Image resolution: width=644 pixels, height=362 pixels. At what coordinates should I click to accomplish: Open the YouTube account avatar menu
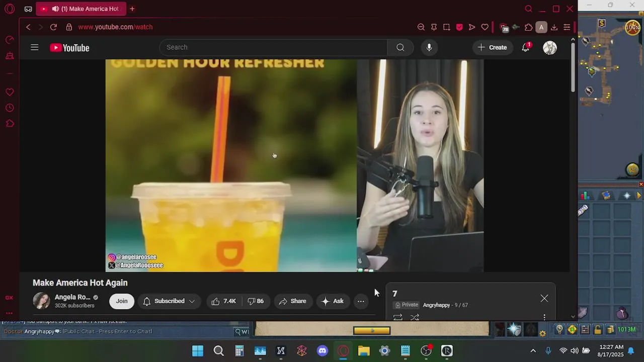[550, 48]
